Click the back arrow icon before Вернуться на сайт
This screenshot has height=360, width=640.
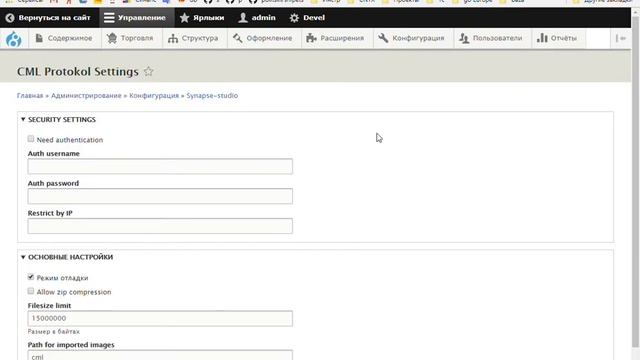click(x=10, y=18)
